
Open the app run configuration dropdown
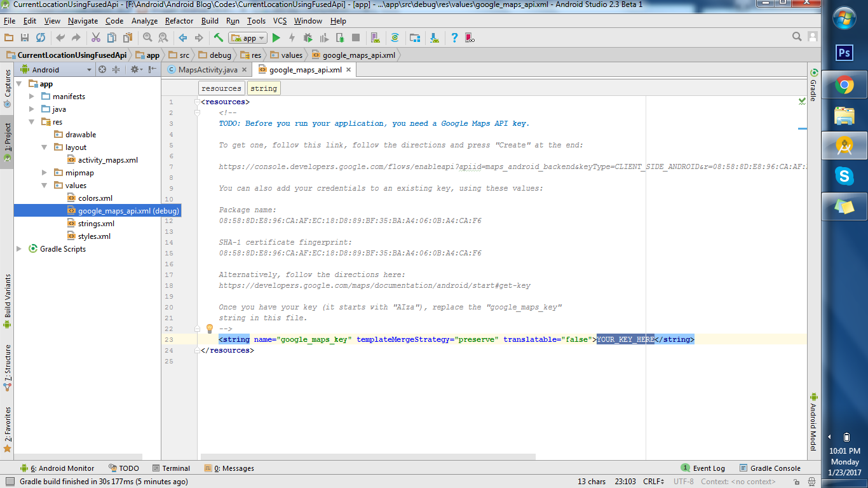pos(248,38)
